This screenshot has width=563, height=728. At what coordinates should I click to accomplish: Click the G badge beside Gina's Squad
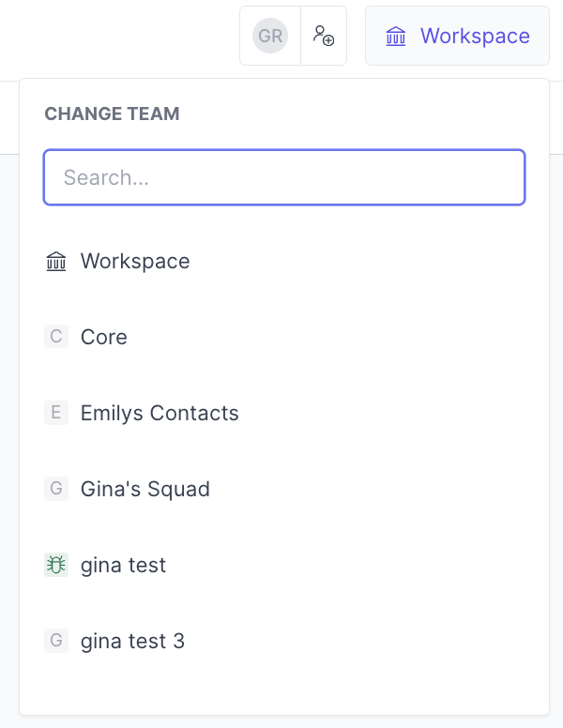56,489
